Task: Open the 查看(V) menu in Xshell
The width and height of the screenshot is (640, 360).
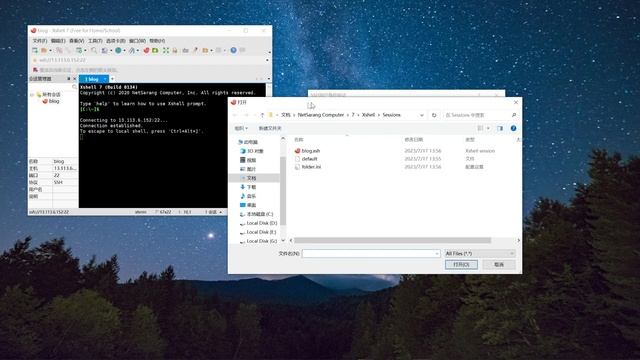Action: click(x=76, y=41)
